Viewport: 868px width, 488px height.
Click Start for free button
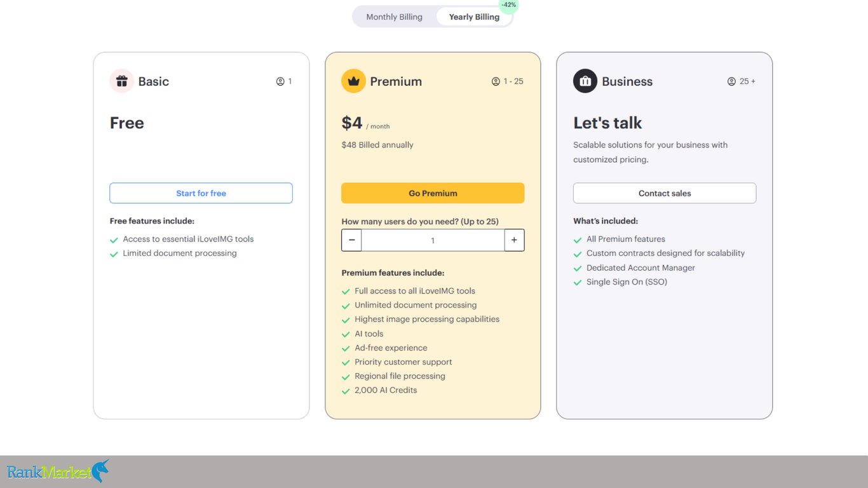tap(201, 193)
